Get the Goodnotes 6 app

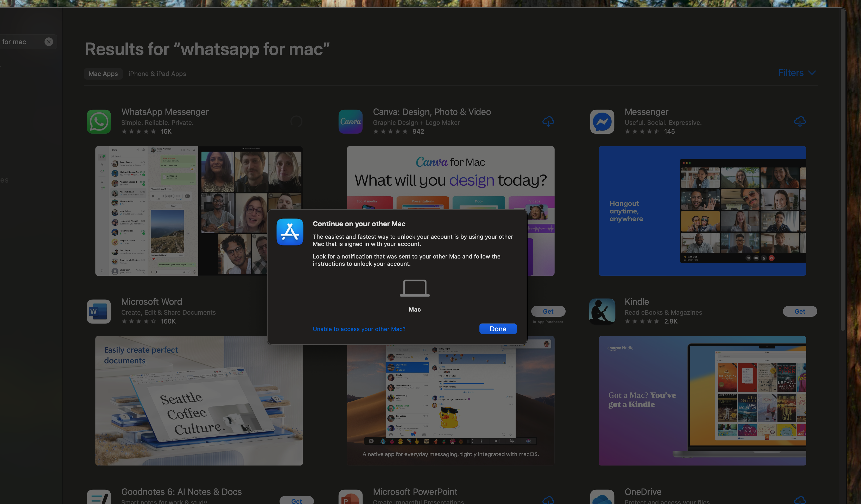coord(296,501)
